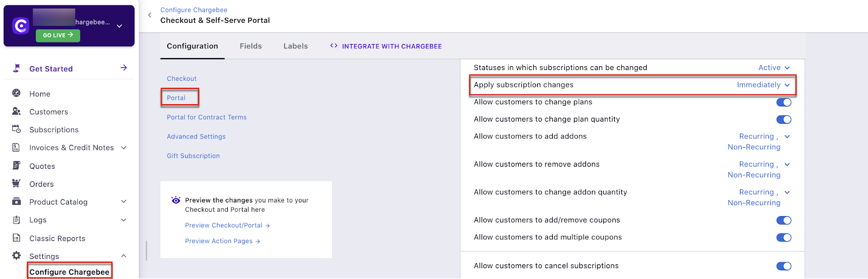
Task: Click the Customers people icon
Action: [x=16, y=111]
